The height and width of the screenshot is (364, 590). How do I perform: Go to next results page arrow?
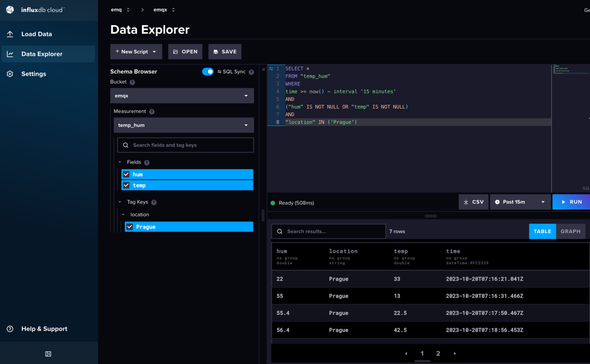455,354
